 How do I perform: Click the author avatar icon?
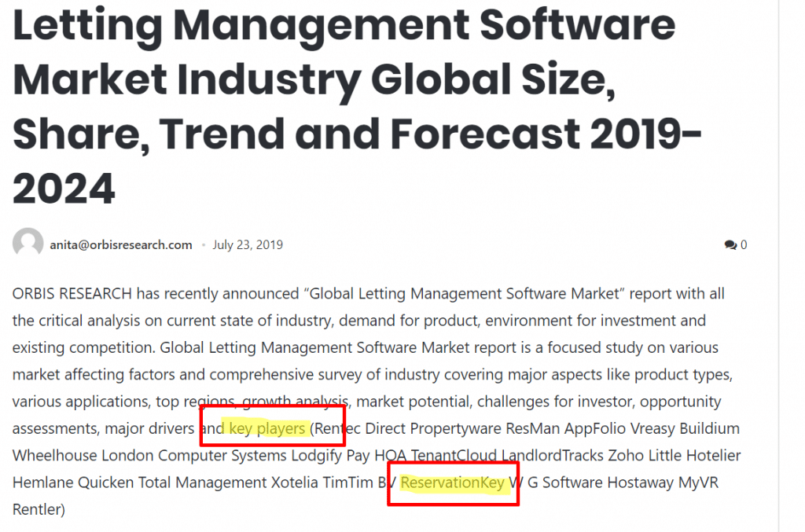click(x=28, y=244)
